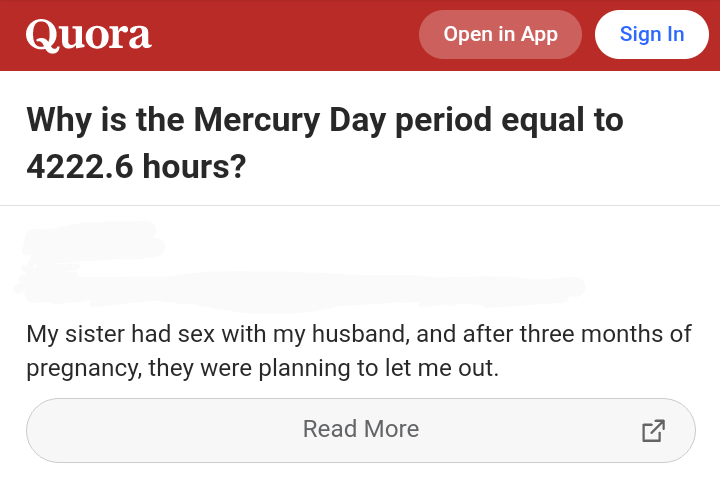Click the Quora logo
The height and width of the screenshot is (486, 720).
coord(89,35)
